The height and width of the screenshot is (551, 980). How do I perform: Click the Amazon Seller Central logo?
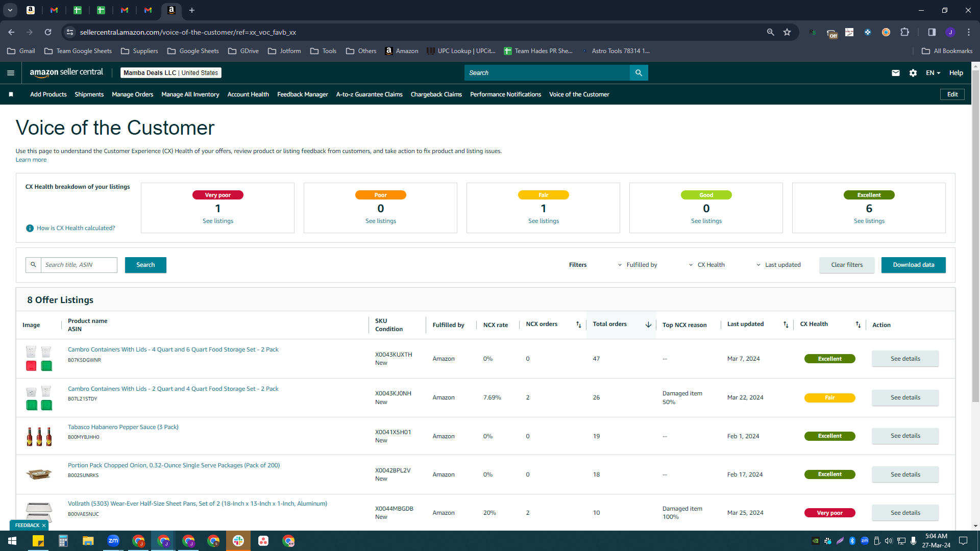[66, 72]
